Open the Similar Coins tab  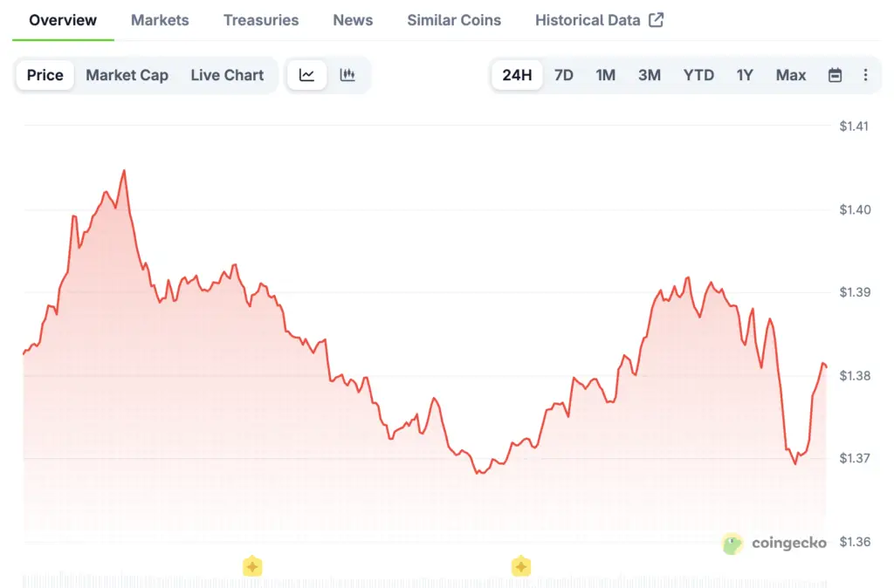tap(454, 20)
